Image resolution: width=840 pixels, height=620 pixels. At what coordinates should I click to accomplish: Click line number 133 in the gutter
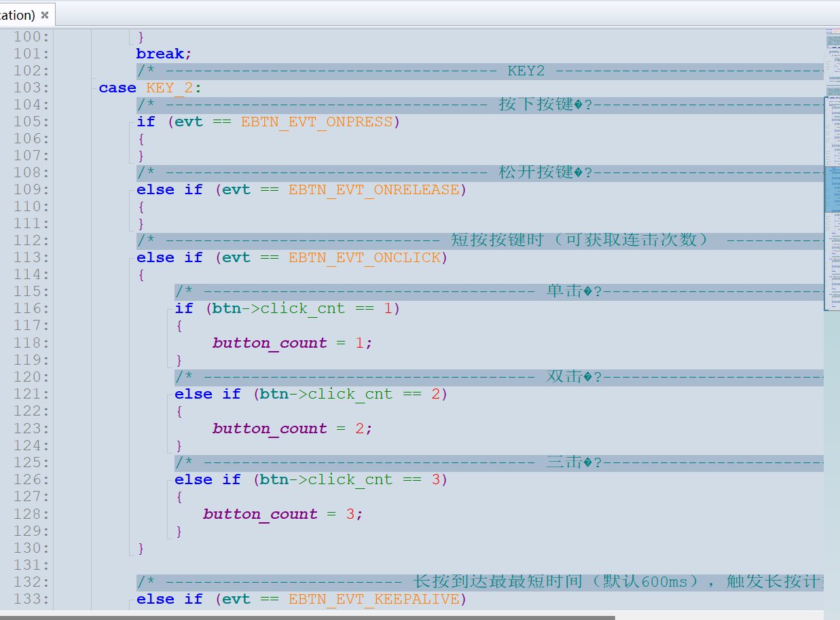[x=31, y=599]
